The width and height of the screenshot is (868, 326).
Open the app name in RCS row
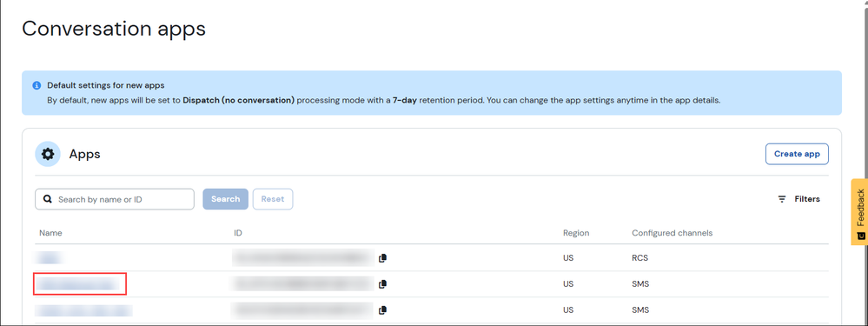pyautogui.click(x=49, y=258)
